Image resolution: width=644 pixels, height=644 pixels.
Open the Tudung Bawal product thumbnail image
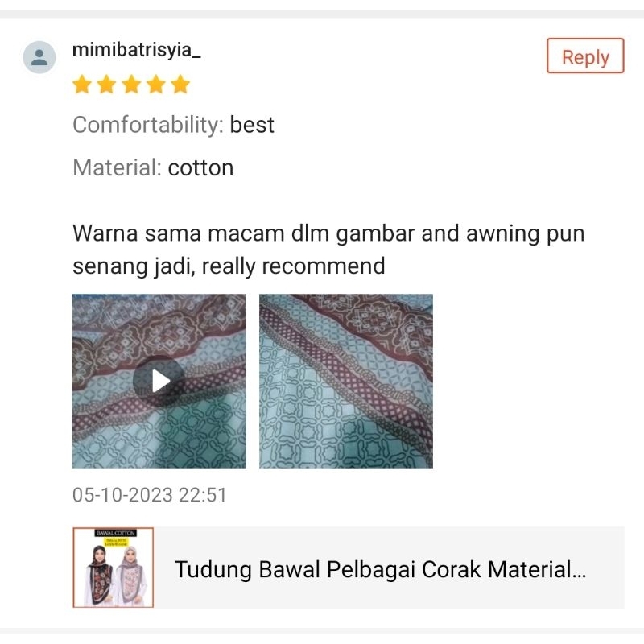(113, 568)
